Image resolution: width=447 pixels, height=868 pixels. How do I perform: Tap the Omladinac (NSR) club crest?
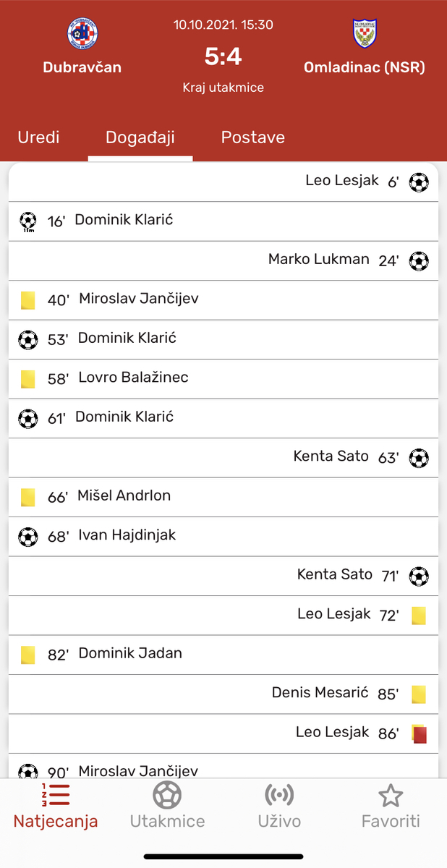coord(365,34)
